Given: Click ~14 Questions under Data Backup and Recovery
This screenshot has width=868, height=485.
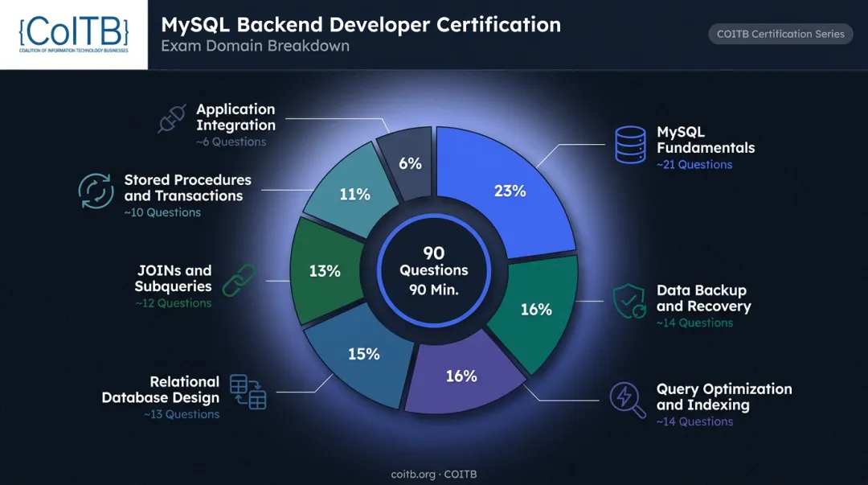Looking at the screenshot, I should pyautogui.click(x=695, y=323).
